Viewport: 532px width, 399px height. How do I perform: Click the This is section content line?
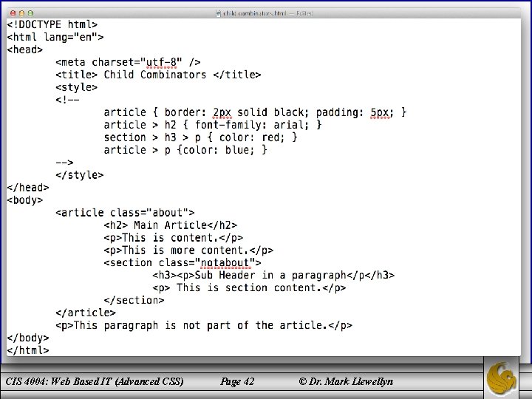[x=249, y=287]
